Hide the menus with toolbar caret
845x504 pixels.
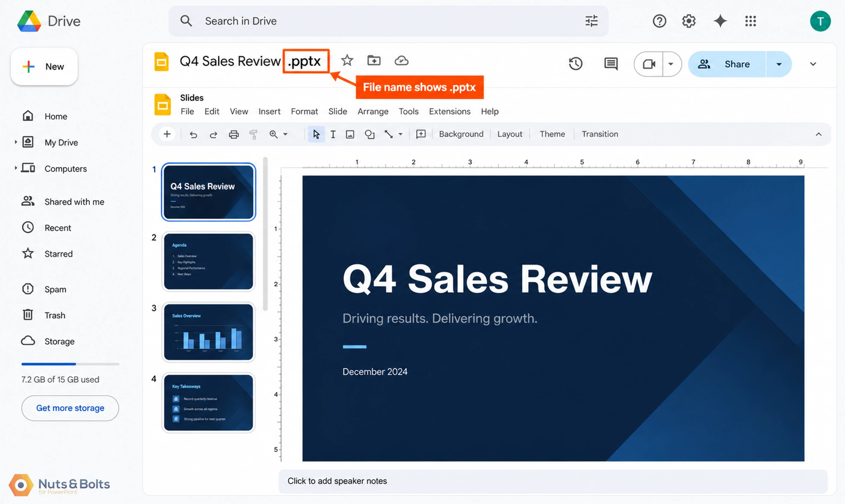819,134
